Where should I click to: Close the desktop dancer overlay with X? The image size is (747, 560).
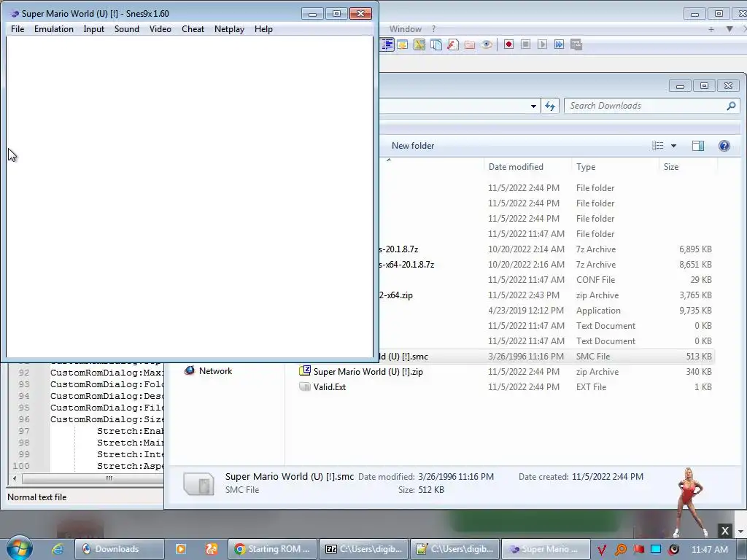pyautogui.click(x=724, y=531)
